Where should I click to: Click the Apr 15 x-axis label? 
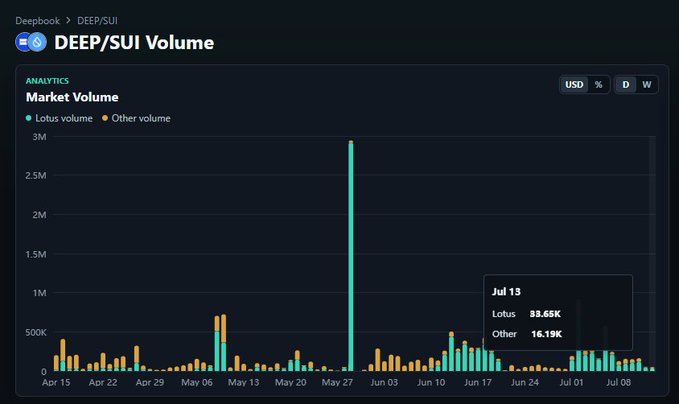[x=56, y=382]
